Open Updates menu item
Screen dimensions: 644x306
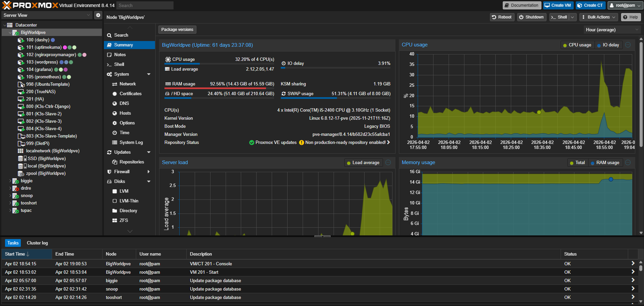pos(129,152)
